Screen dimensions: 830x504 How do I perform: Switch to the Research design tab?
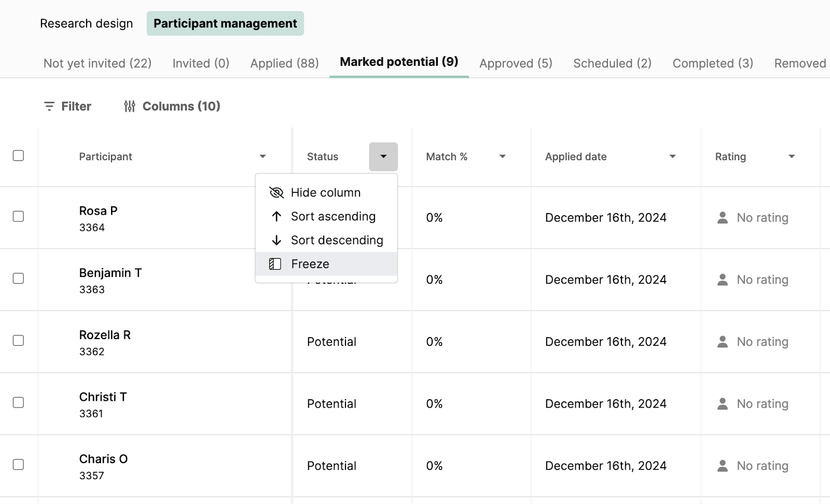87,23
